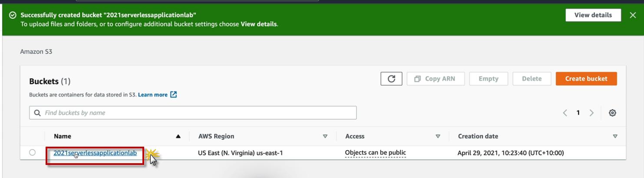
Task: Click the external link icon beside Learn more
Action: (x=174, y=94)
